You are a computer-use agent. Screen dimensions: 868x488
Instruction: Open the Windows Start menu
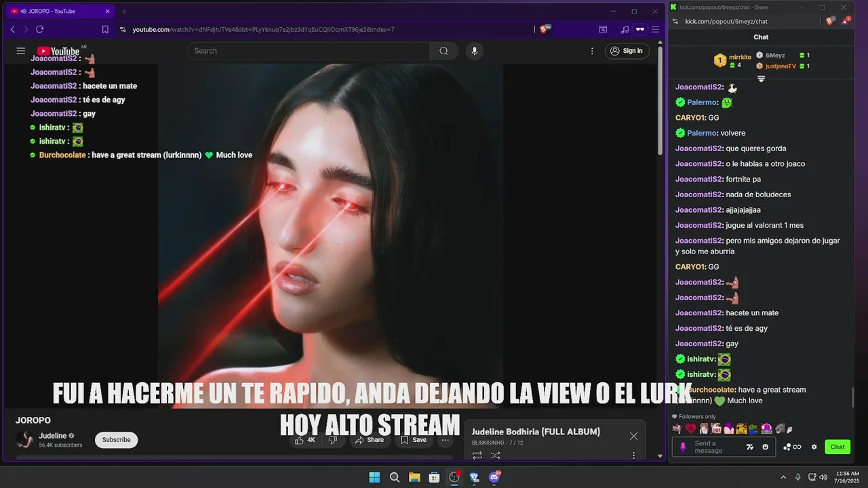pyautogui.click(x=374, y=477)
